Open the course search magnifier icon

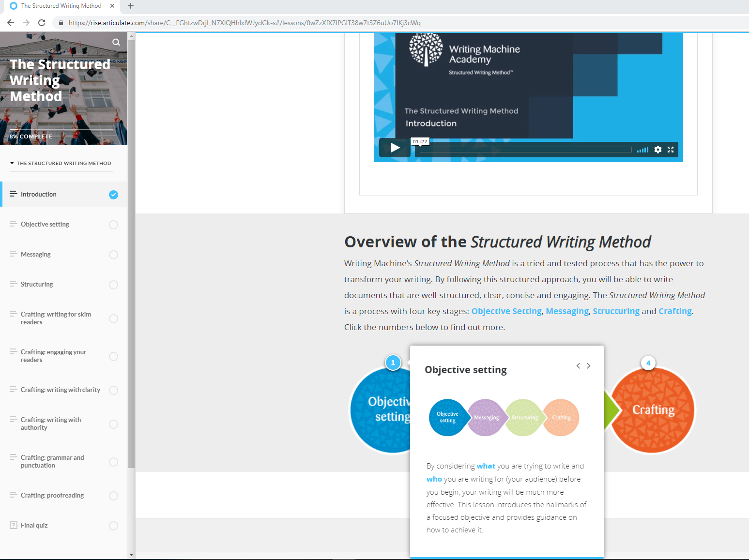coord(116,42)
